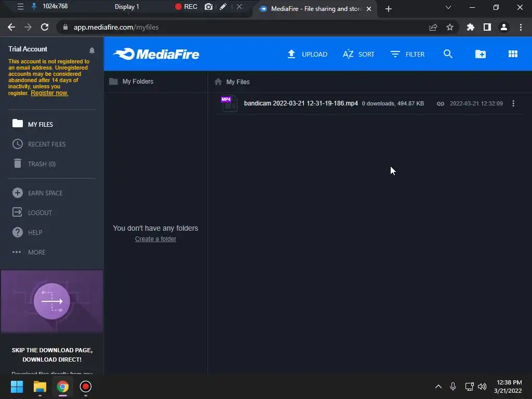Open MY FILES in sidebar

tap(33, 124)
